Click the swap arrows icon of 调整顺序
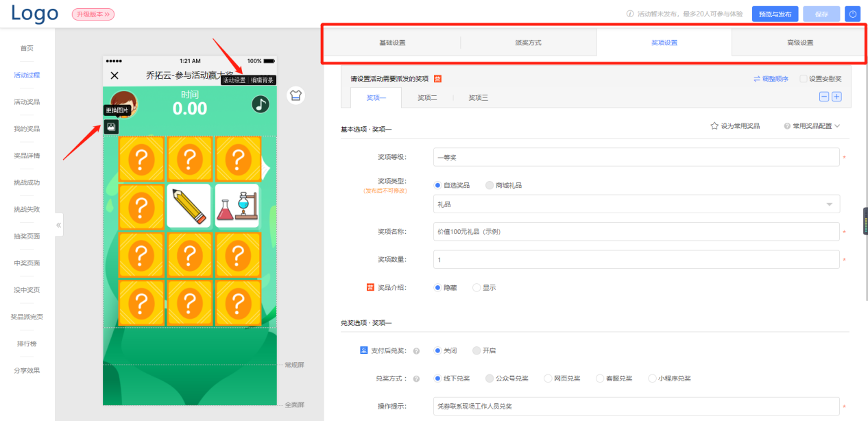The image size is (868, 421). pos(757,79)
